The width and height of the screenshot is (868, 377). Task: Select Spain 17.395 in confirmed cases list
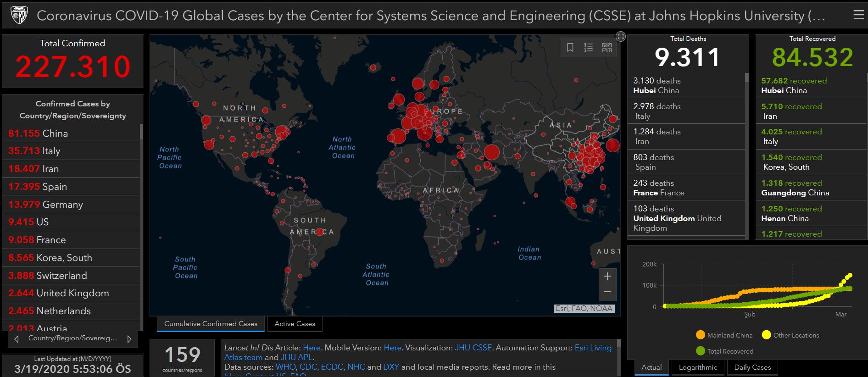(x=71, y=187)
